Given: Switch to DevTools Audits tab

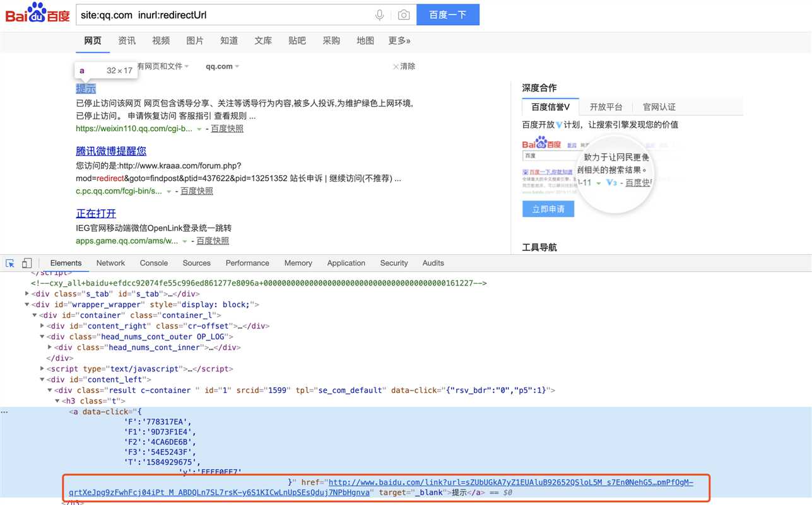Looking at the screenshot, I should pyautogui.click(x=433, y=263).
